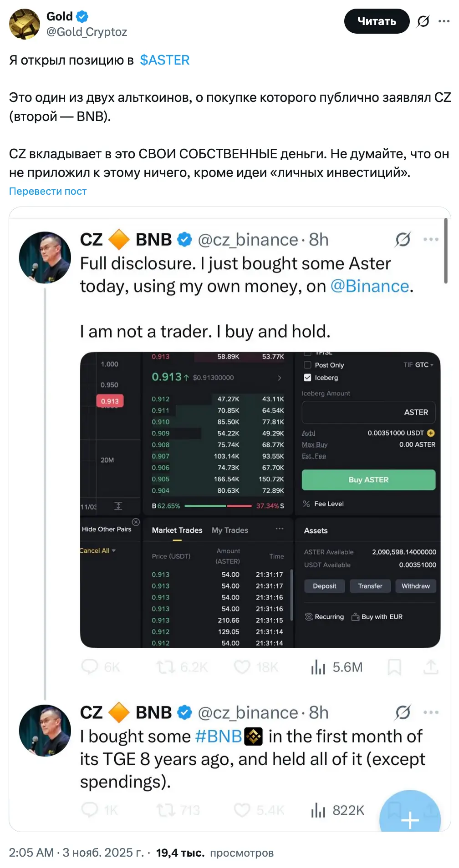Select the Market Trades tab
This screenshot has width=459, height=868.
[x=177, y=530]
